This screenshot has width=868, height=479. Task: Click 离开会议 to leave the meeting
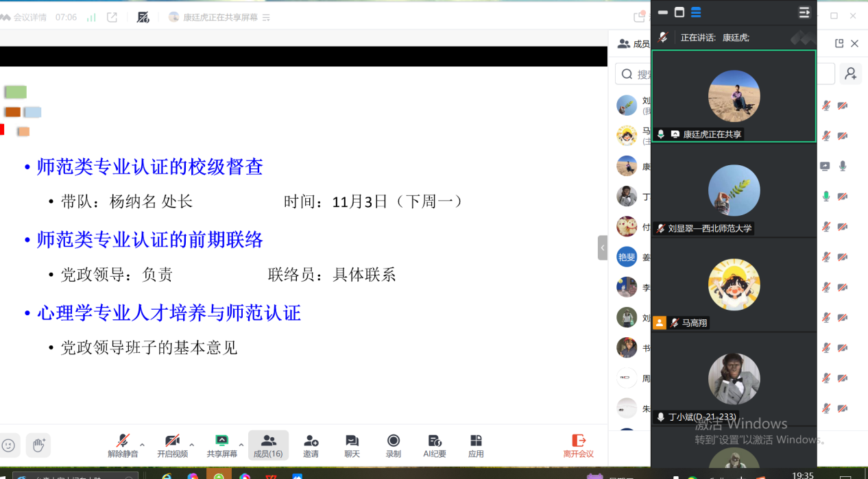(x=578, y=445)
